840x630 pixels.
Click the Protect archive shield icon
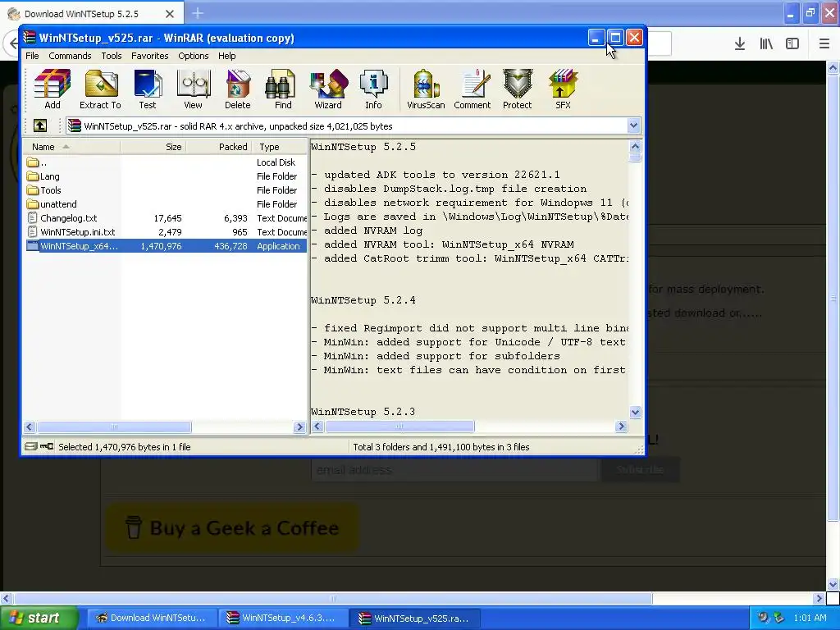tap(517, 89)
